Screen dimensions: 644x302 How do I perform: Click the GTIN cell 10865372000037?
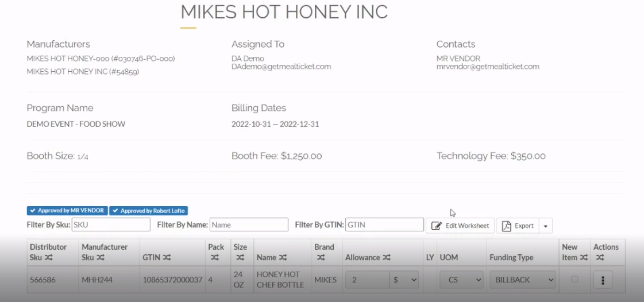172,280
